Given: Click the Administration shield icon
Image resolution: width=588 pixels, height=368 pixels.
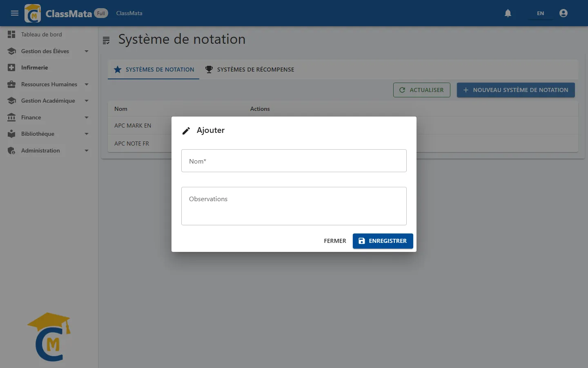Looking at the screenshot, I should tap(11, 150).
